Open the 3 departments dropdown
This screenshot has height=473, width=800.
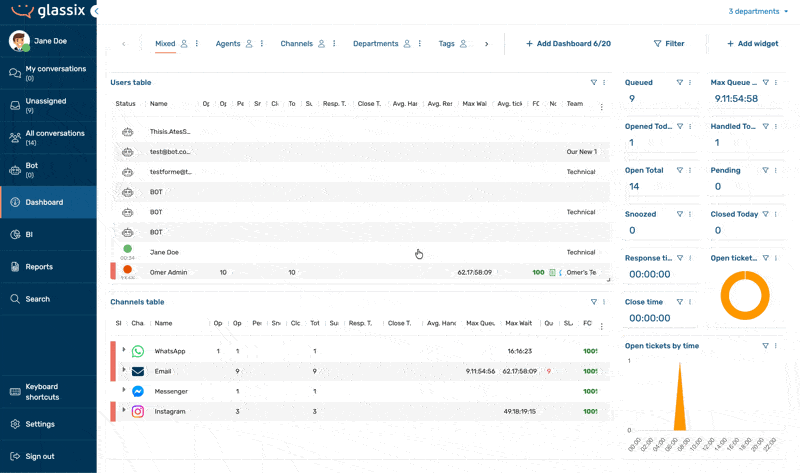tap(758, 11)
